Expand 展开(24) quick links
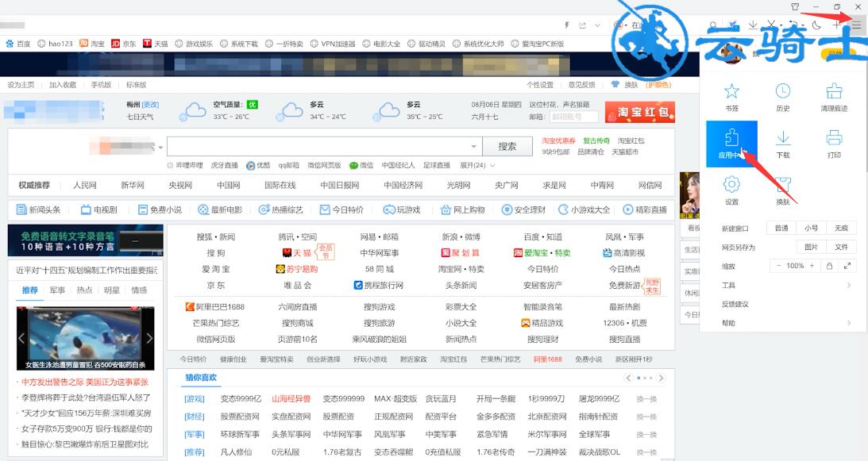This screenshot has width=868, height=461. (477, 166)
